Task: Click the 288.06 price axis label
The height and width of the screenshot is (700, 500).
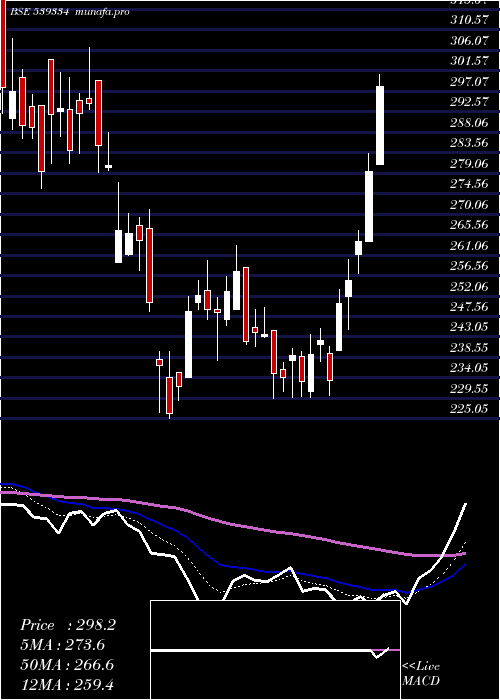Action: click(x=469, y=122)
